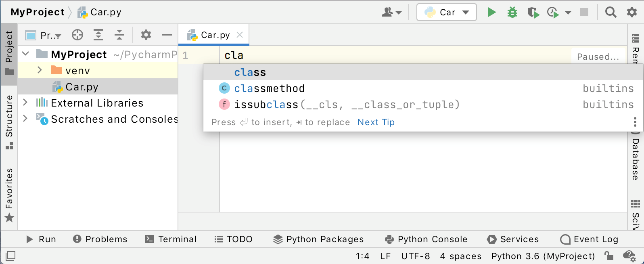This screenshot has height=264, width=644.
Task: Open Search Everywhere magnifier icon
Action: click(x=611, y=12)
